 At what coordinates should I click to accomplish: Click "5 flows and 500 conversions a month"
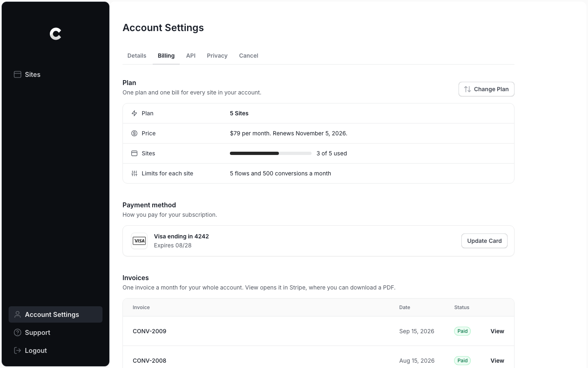[x=281, y=173]
